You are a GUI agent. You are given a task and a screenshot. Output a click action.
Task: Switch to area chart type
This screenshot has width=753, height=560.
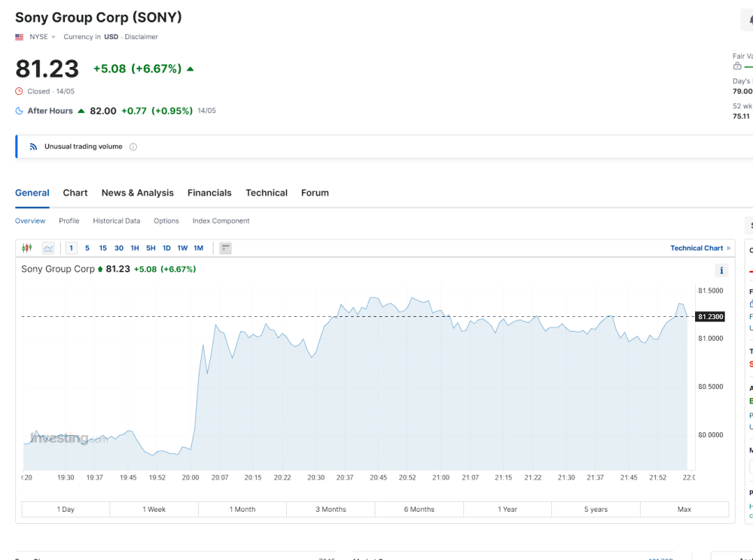[x=48, y=248]
